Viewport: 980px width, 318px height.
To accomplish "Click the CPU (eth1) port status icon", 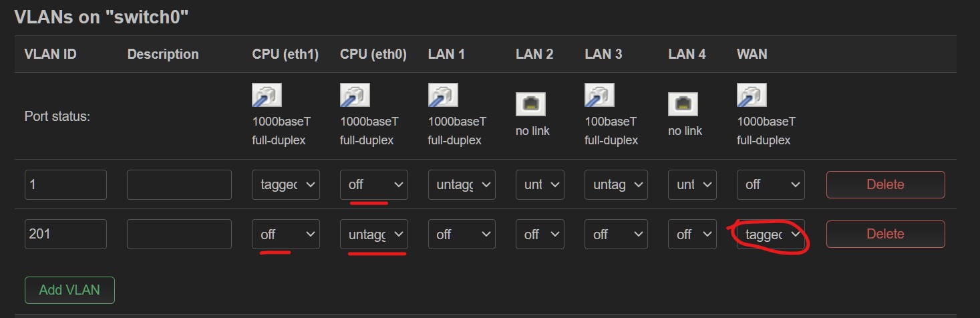I will 267,96.
